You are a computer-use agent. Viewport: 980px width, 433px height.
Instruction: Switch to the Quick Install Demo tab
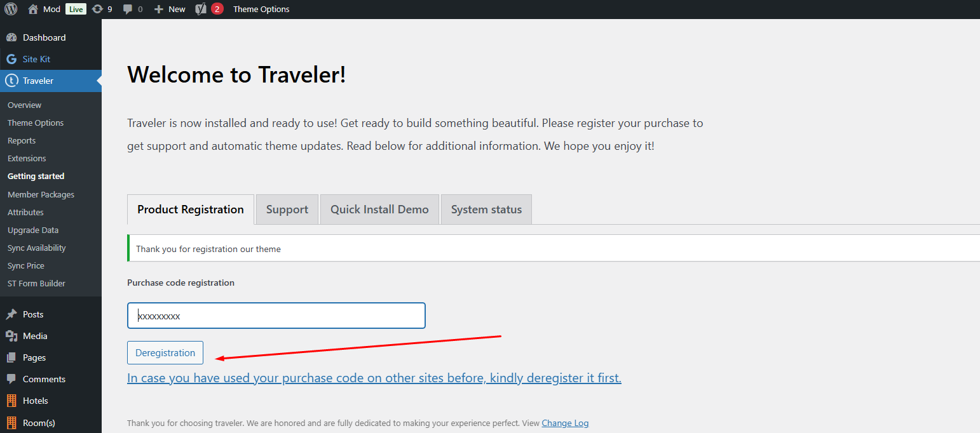coord(379,210)
